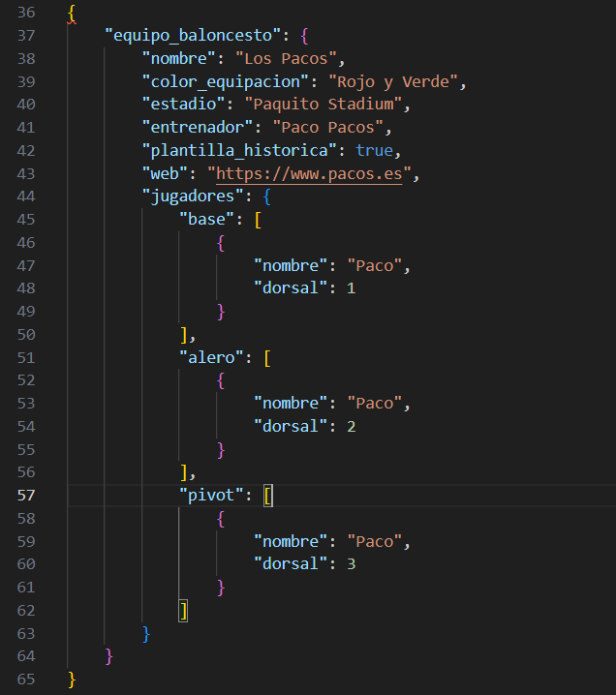
Task: Click the "Paquito Stadium" value
Action: pyautogui.click(x=323, y=105)
